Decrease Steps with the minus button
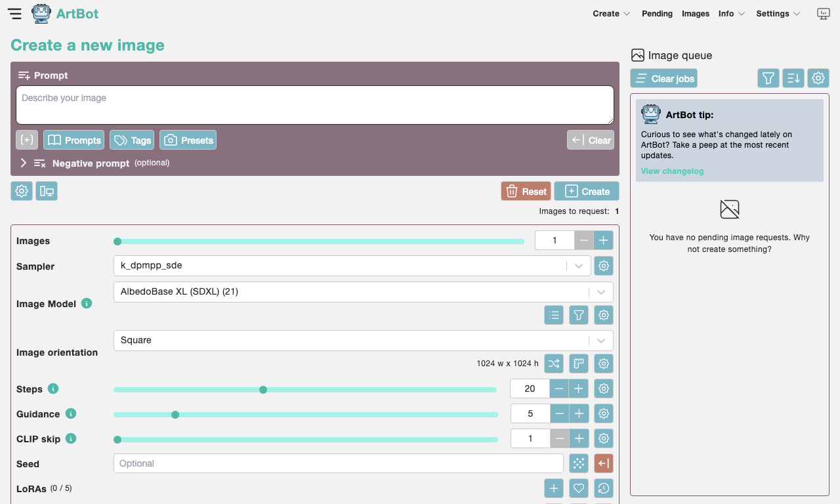Viewport: 840px width, 504px height. pyautogui.click(x=559, y=388)
